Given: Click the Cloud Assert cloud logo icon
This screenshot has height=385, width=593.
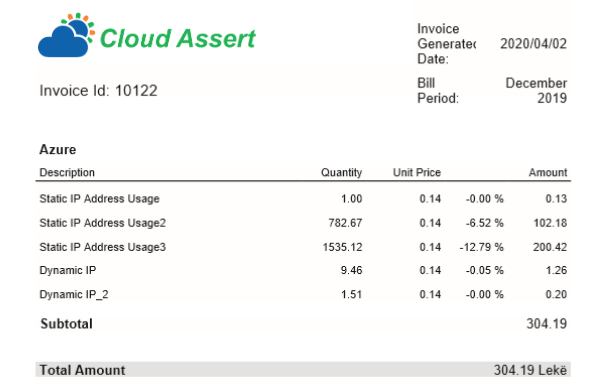Looking at the screenshot, I should coord(66,35).
